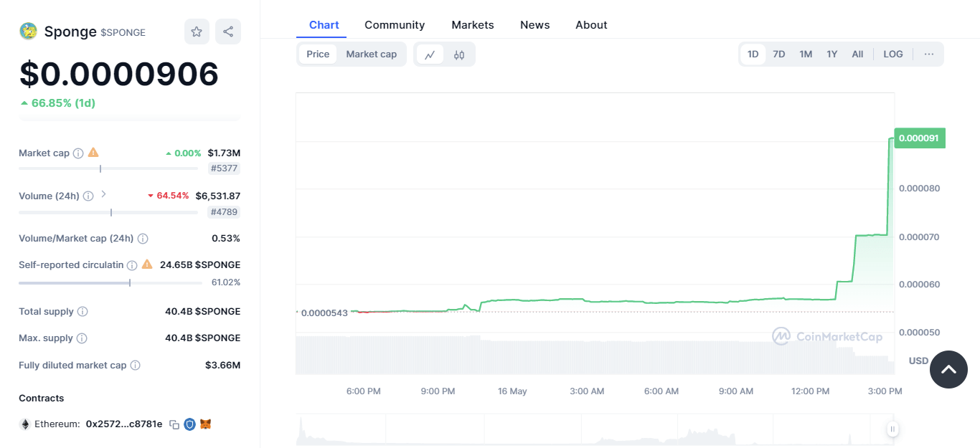Click the $1.73M market cap value
Screen dimensions: 980x448
click(x=224, y=153)
